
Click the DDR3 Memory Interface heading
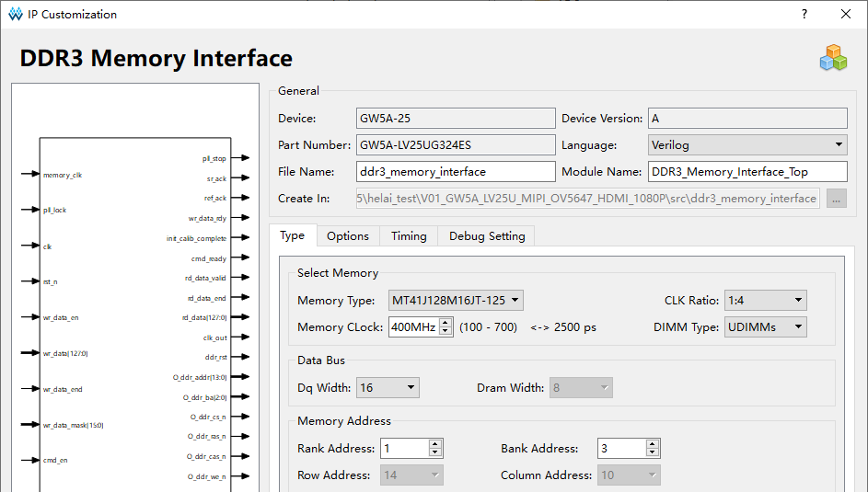(156, 58)
